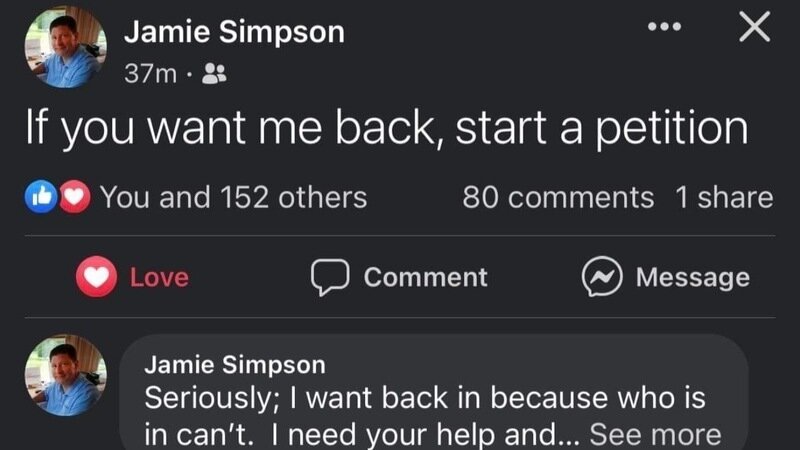Expand comment with See more
Screen dimensions: 800x450
(x=655, y=434)
